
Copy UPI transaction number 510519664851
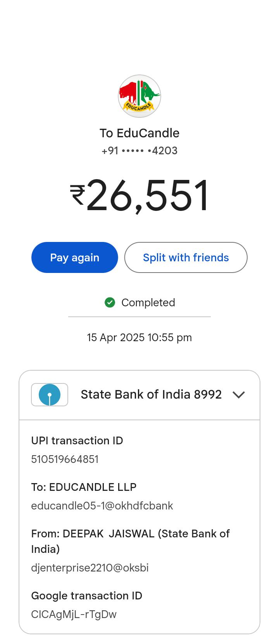(x=65, y=459)
